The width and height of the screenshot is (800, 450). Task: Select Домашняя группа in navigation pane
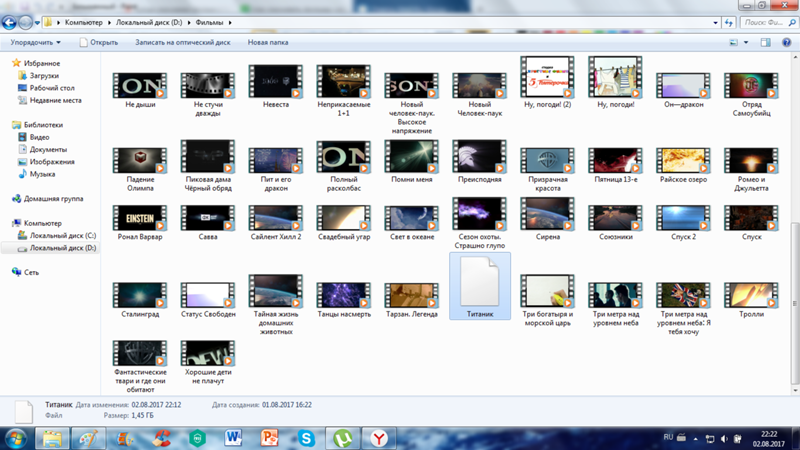(x=54, y=198)
